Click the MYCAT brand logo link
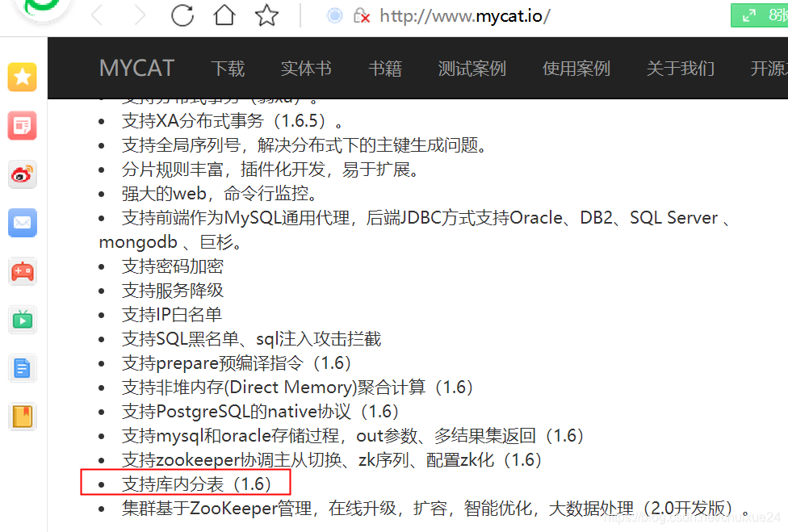The image size is (788, 532). point(136,68)
